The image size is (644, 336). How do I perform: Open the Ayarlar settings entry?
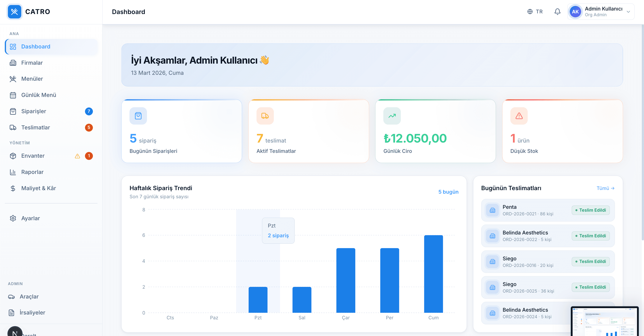(x=30, y=218)
